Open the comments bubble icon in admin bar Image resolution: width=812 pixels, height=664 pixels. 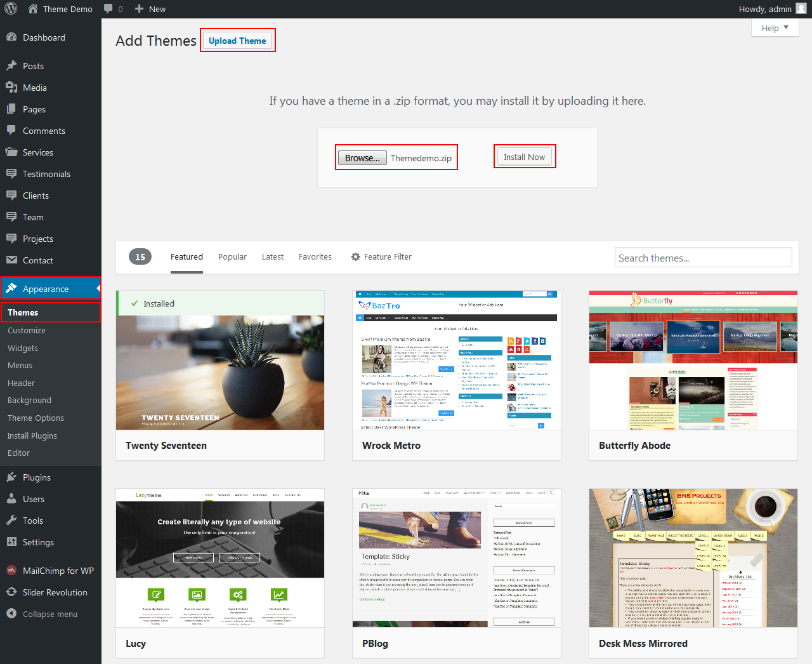[108, 9]
